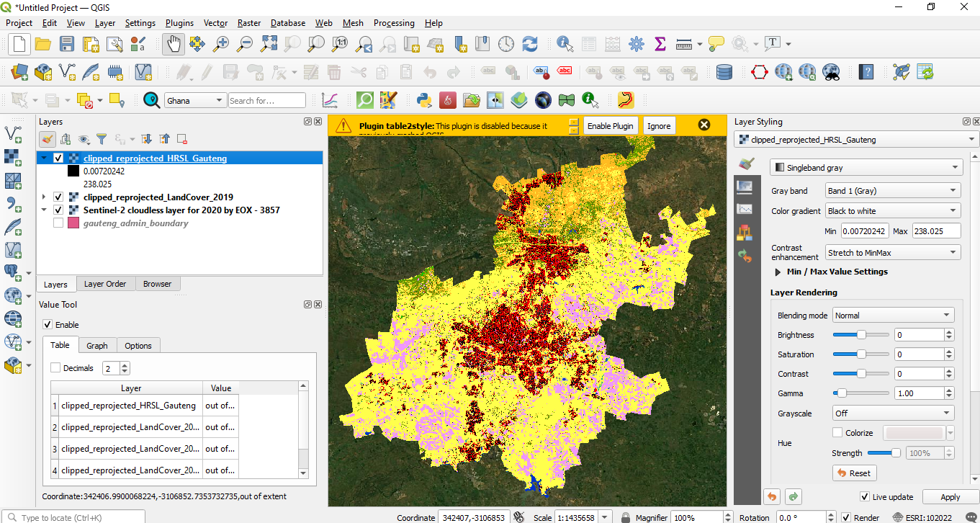Image resolution: width=980 pixels, height=523 pixels.
Task: Uncheck the Live update checkbox
Action: 865,497
